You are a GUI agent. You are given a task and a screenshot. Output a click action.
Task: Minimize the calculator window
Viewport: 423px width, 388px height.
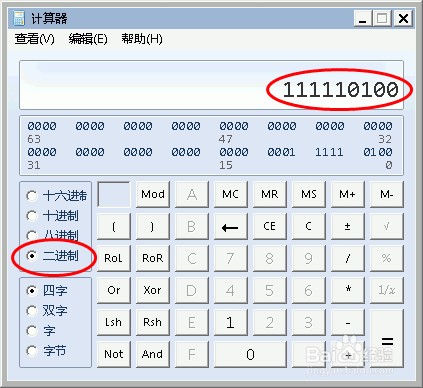pyautogui.click(x=363, y=18)
